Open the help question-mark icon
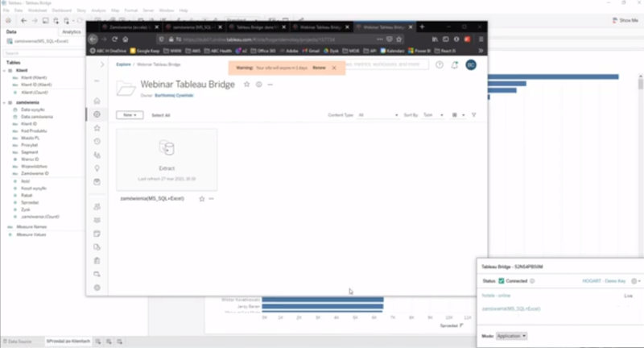Screen dimensions: 644x348 (440, 65)
